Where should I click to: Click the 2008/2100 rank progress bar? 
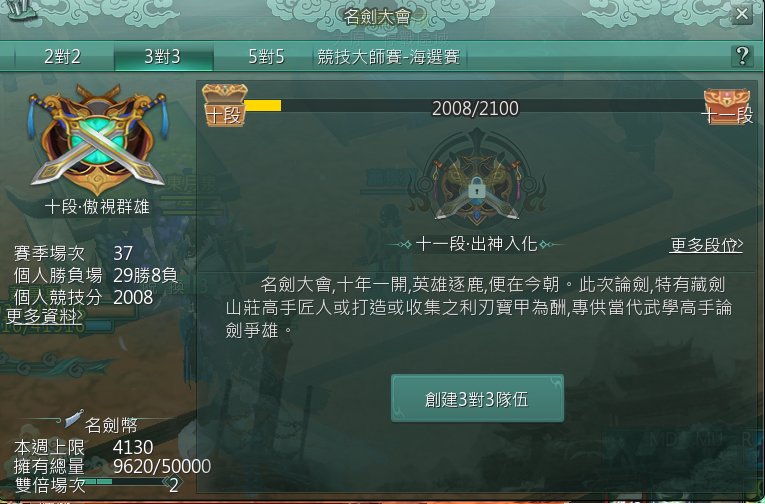click(475, 106)
